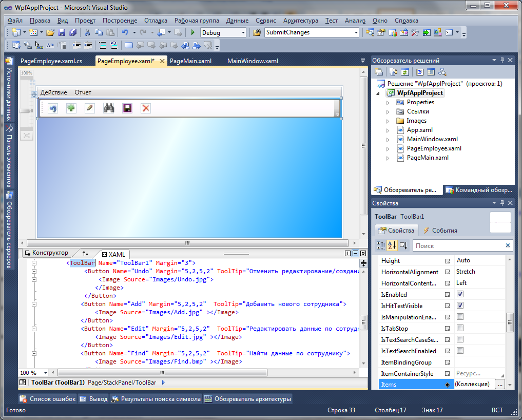Image resolution: width=522 pixels, height=420 pixels.
Task: Switch to the События tab in Properties
Action: (x=440, y=230)
